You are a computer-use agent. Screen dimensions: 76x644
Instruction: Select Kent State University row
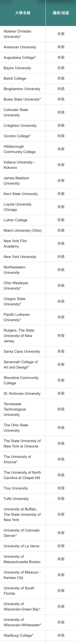coord(21,194)
